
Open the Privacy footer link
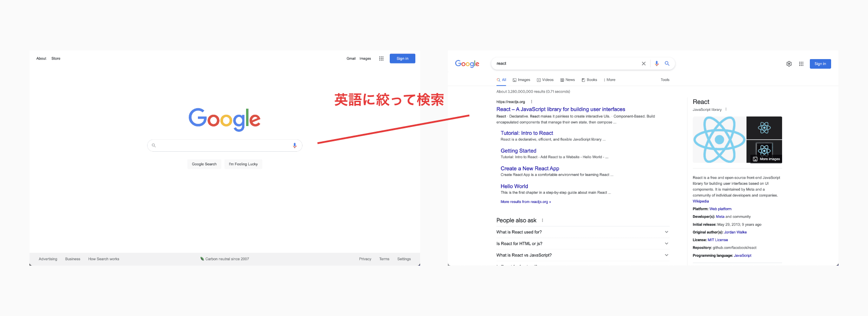coord(365,259)
